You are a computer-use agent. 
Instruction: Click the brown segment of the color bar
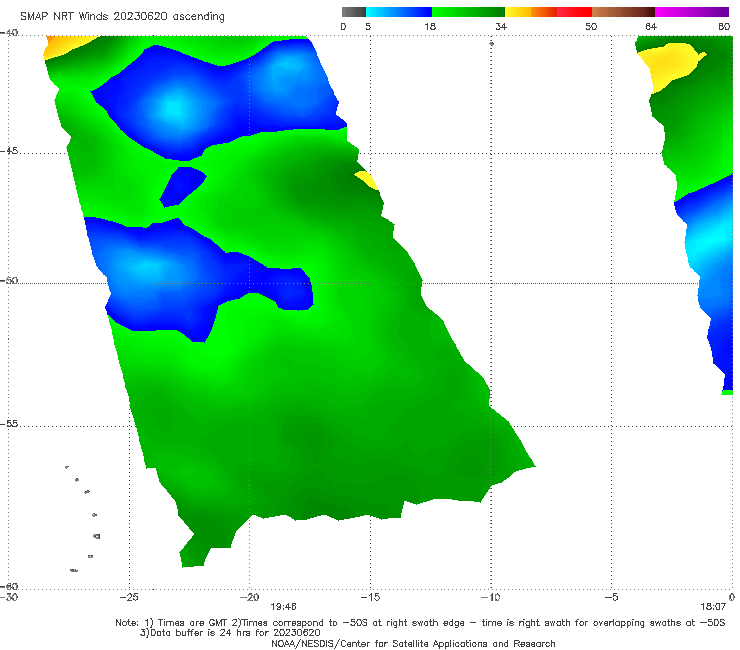click(x=623, y=12)
